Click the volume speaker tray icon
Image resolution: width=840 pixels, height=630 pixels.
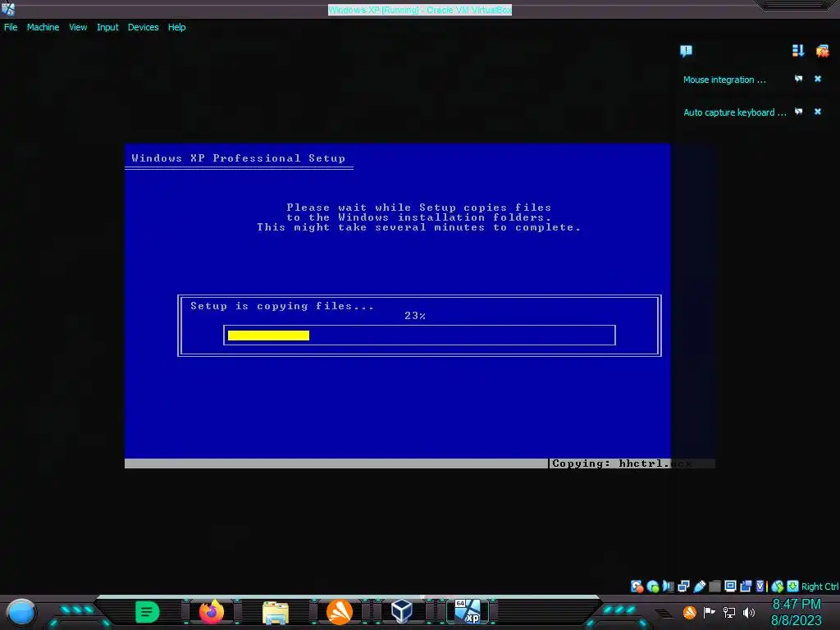click(749, 612)
